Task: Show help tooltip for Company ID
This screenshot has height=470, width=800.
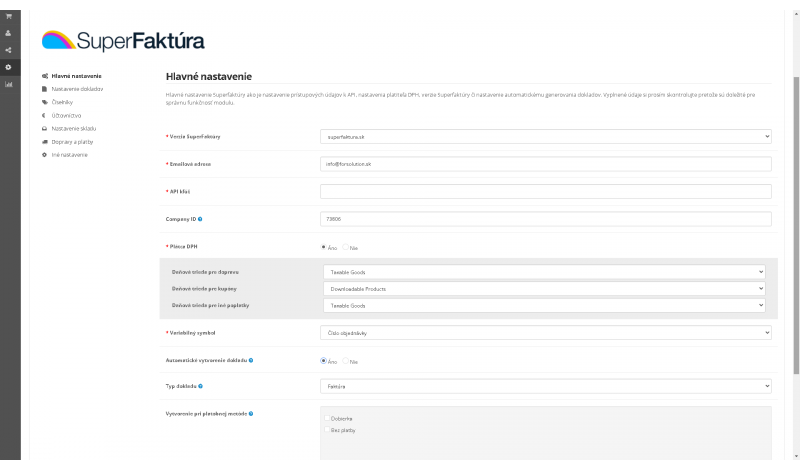Action: [200, 219]
